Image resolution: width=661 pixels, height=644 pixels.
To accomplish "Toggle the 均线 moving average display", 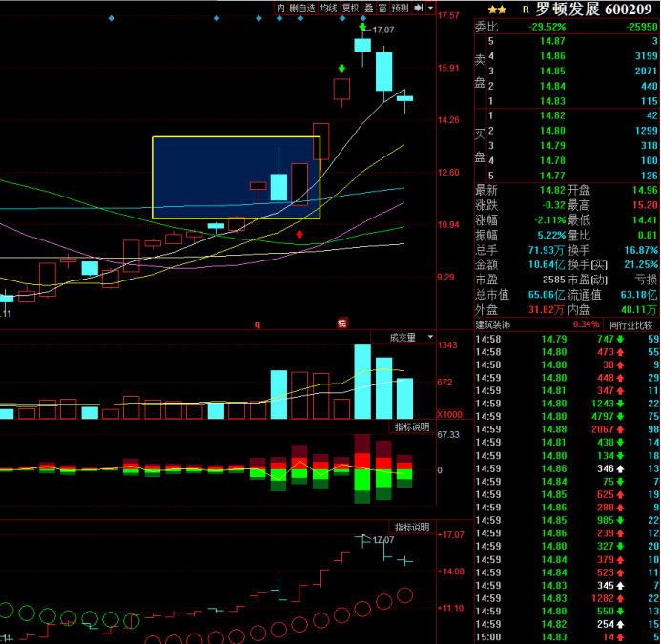I will [x=328, y=8].
